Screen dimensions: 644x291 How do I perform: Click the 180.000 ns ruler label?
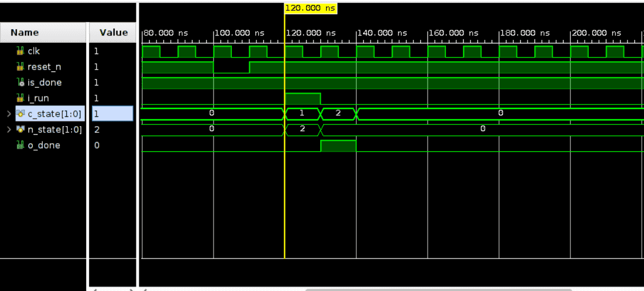(525, 33)
